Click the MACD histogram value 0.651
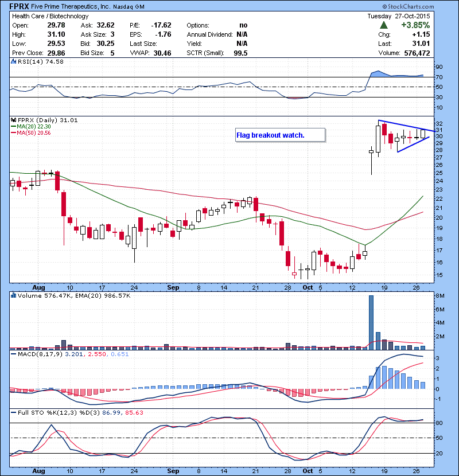459x476 pixels. [x=120, y=354]
